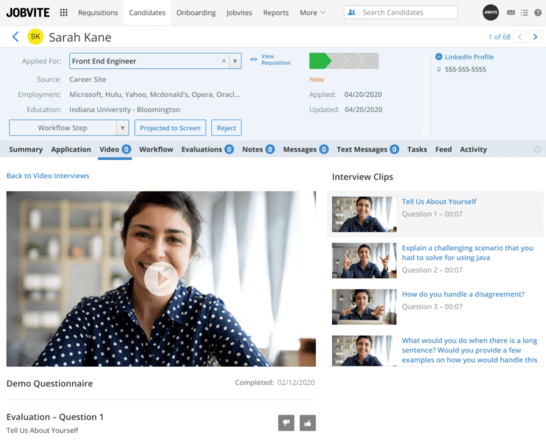Expand the Applied For dropdown arrow
The width and height of the screenshot is (546, 445).
tap(235, 61)
